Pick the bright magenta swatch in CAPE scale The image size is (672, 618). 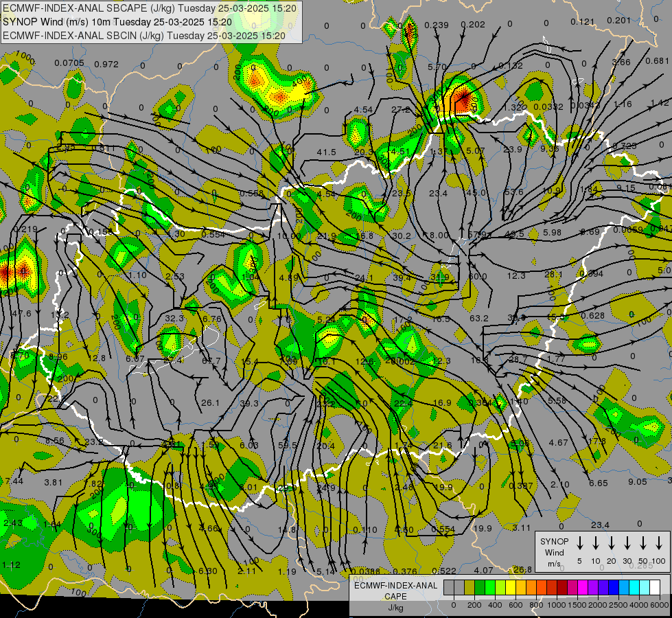[x=583, y=587]
